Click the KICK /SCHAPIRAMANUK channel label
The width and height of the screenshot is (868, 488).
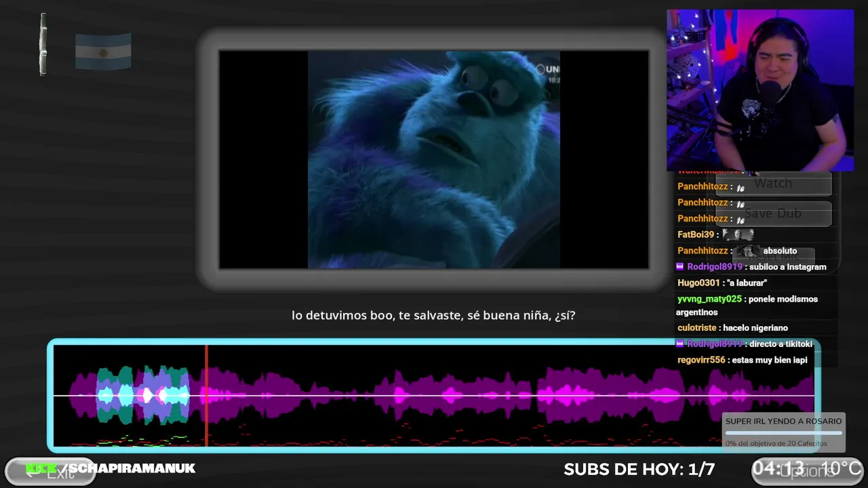click(111, 468)
